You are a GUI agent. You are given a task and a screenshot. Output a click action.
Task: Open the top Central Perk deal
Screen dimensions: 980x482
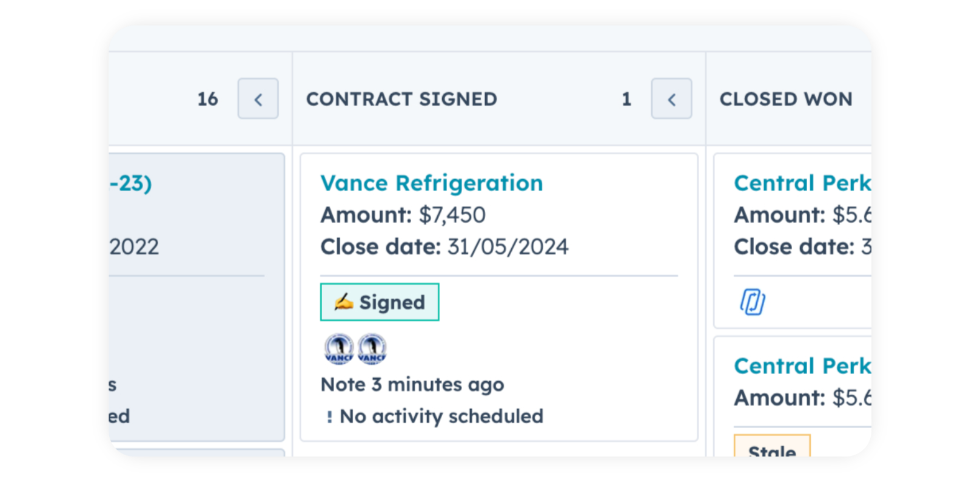[x=802, y=183]
